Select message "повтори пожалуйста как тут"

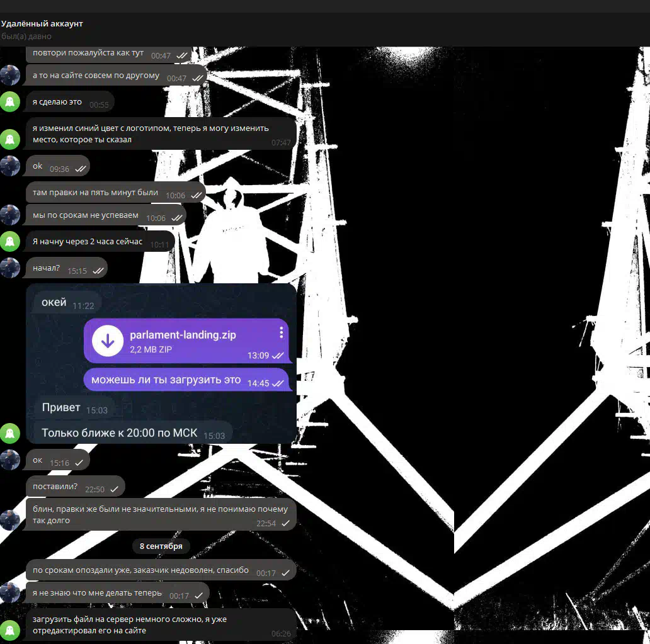click(x=109, y=54)
